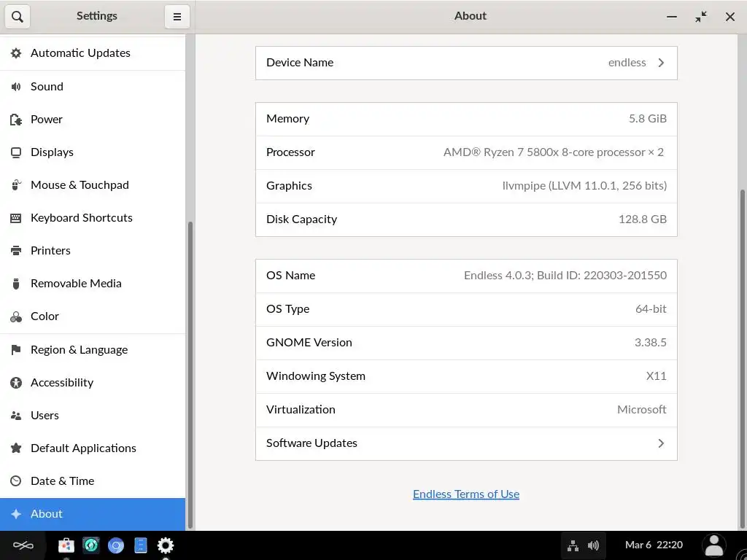Screen dimensions: 747x560
Task: Open Region & Language settings
Action: [93, 350]
